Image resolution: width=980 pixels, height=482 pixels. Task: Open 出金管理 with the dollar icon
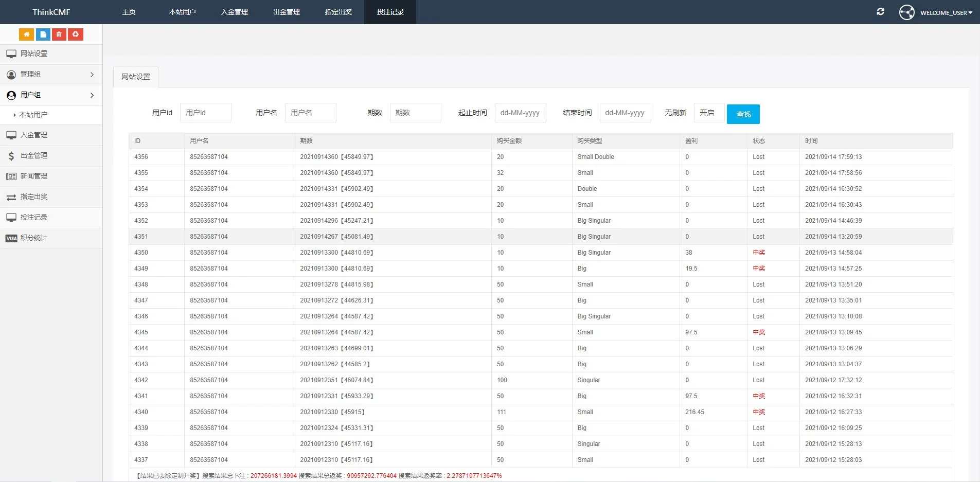(34, 156)
